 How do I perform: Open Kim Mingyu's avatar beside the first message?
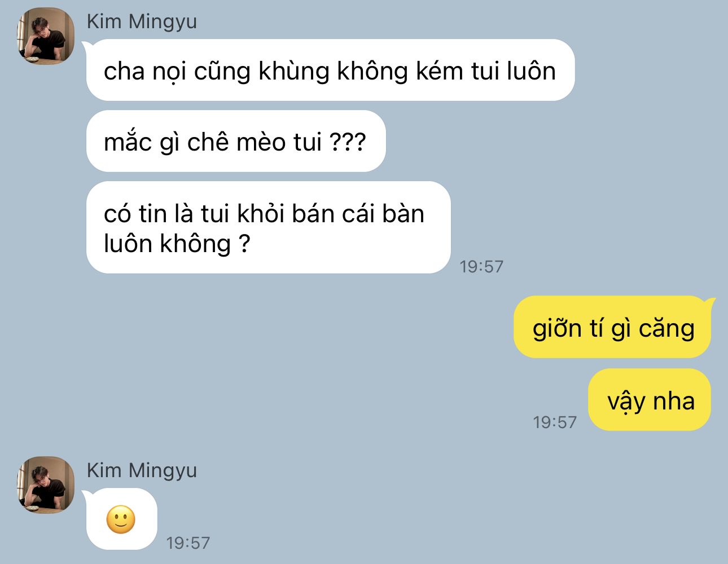click(x=45, y=36)
